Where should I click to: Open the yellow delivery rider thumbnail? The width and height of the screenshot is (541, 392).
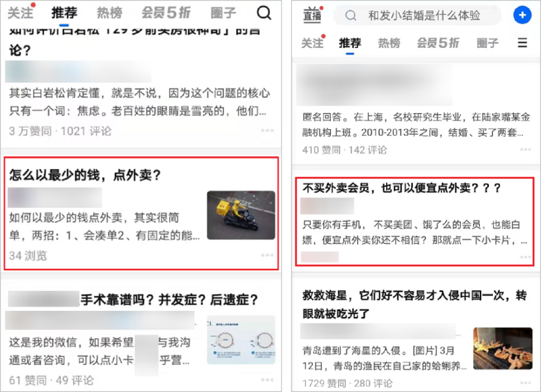click(x=241, y=215)
